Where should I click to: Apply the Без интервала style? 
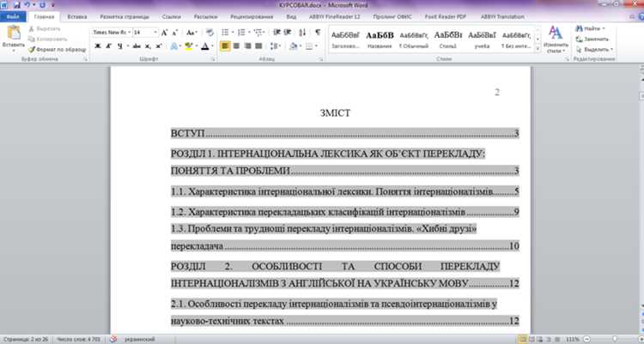click(516, 39)
